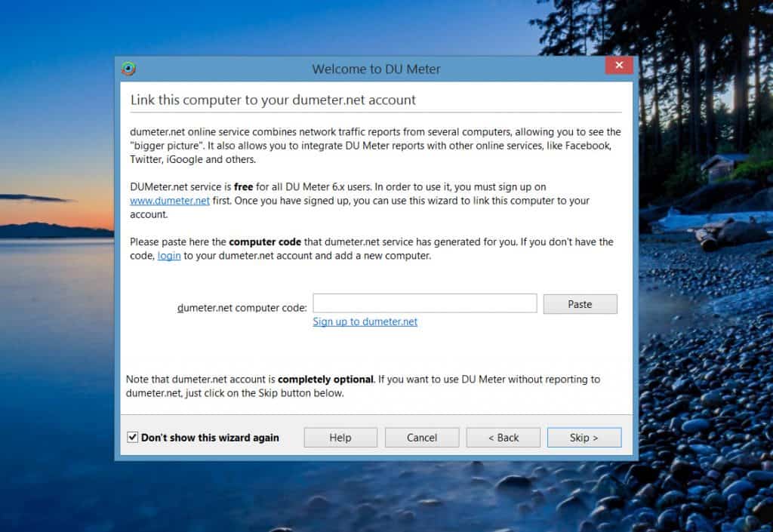Close the Welcome to DU Meter dialog
The width and height of the screenshot is (773, 532).
point(619,65)
